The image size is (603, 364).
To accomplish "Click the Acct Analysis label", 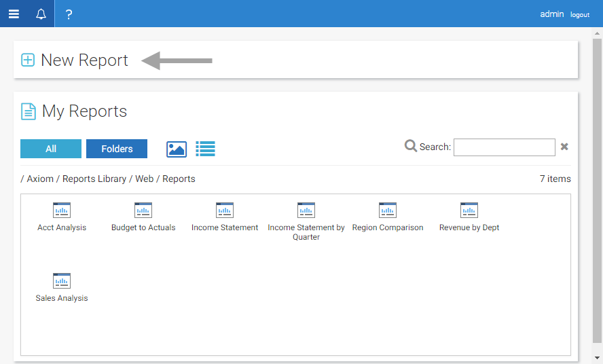I will 62,227.
